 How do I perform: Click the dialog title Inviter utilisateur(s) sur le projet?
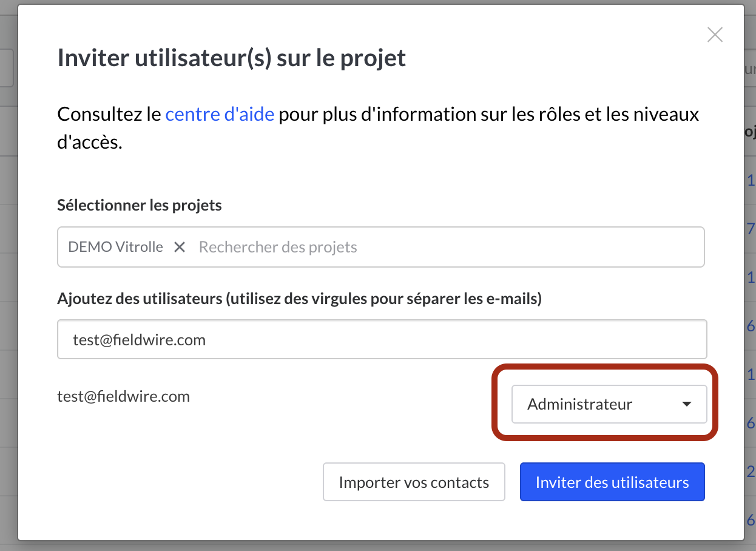[x=231, y=58]
